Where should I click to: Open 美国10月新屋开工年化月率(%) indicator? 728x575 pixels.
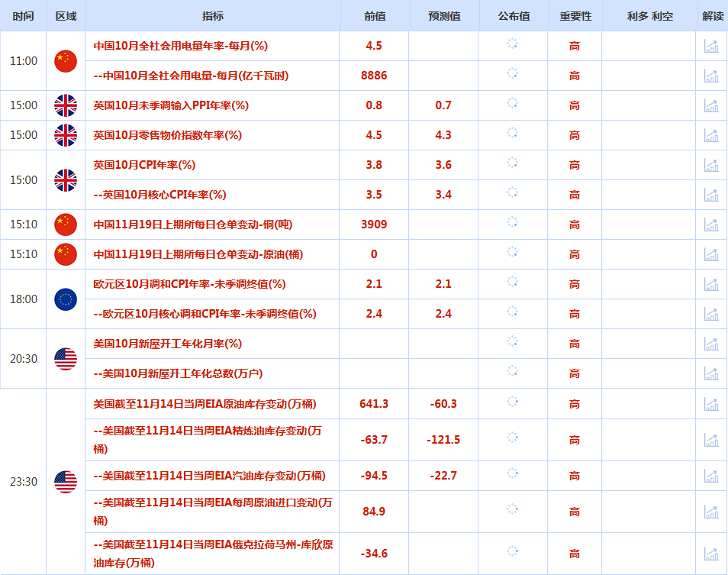coord(168,344)
